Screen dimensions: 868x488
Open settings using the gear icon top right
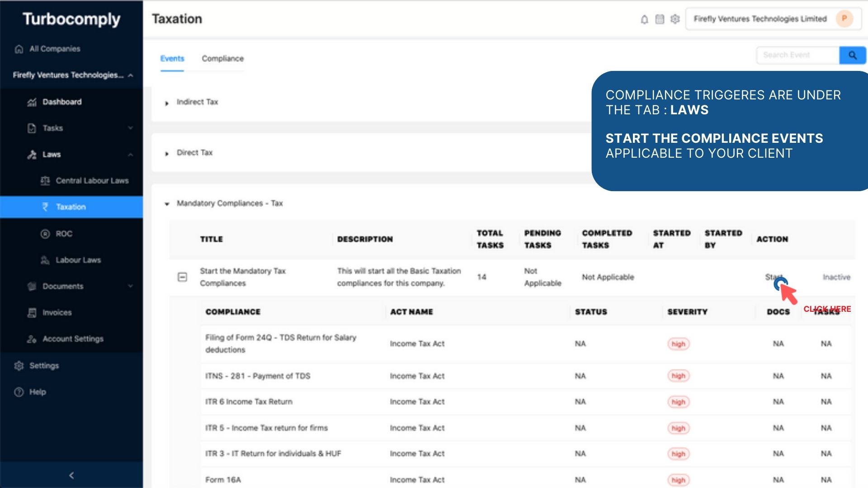675,19
